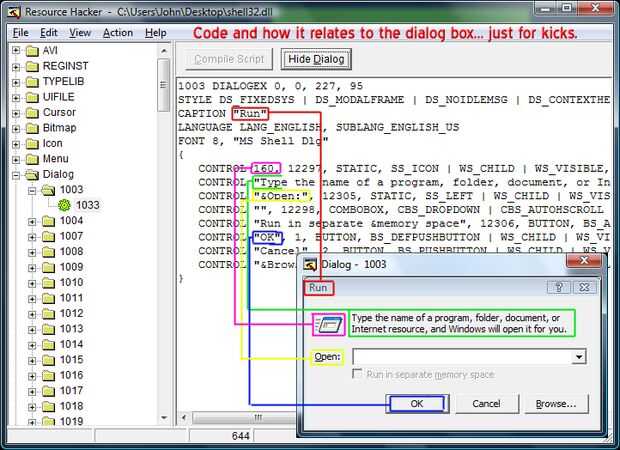620x450 pixels.
Task: Click the help question mark in Run dialog
Action: (558, 287)
